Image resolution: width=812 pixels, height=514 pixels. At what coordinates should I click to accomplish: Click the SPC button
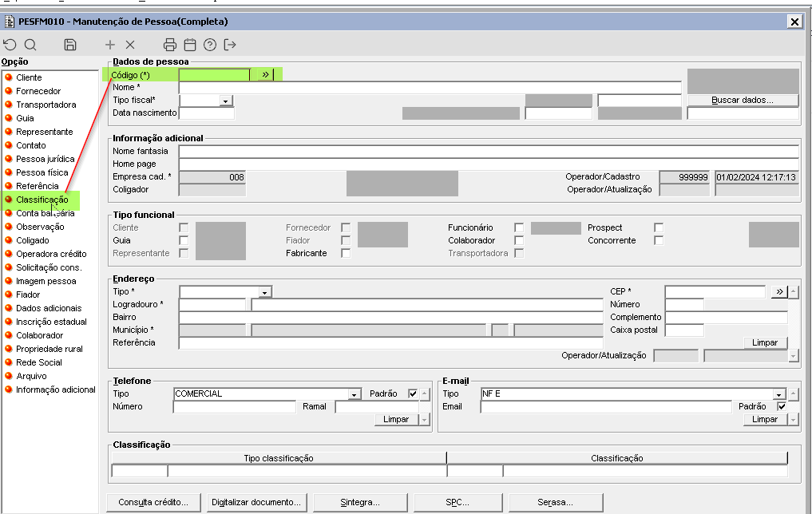[x=457, y=502]
